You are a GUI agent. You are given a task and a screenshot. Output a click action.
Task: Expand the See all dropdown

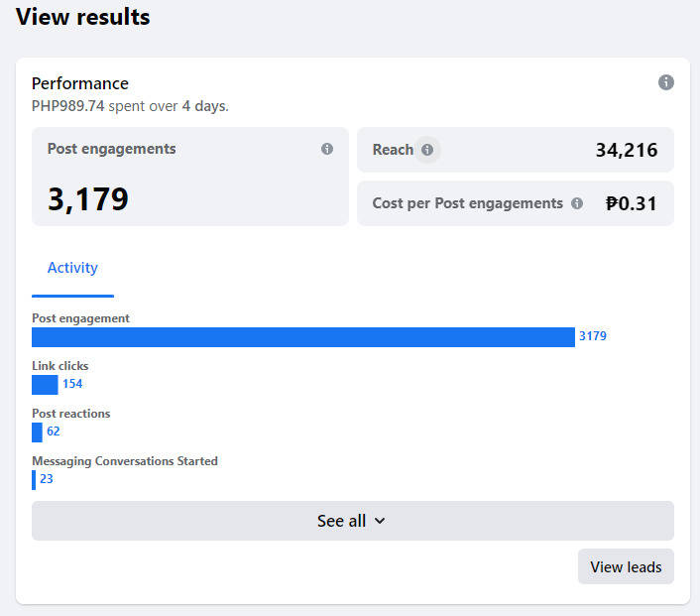[x=352, y=521]
